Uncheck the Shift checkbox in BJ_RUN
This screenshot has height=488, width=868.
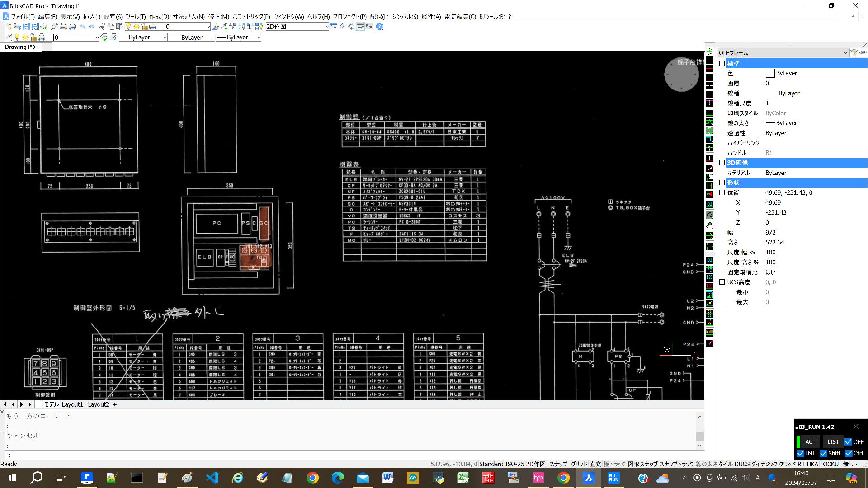[824, 453]
